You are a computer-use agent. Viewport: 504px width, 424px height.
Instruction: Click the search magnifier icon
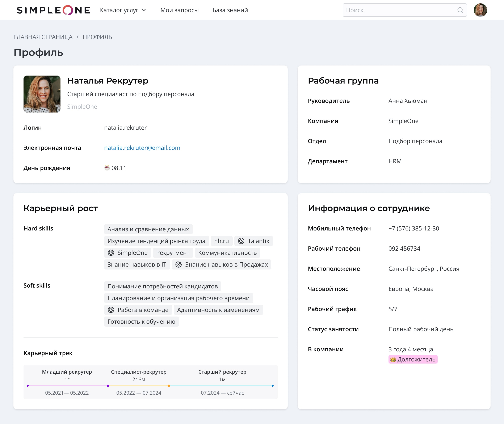click(460, 10)
